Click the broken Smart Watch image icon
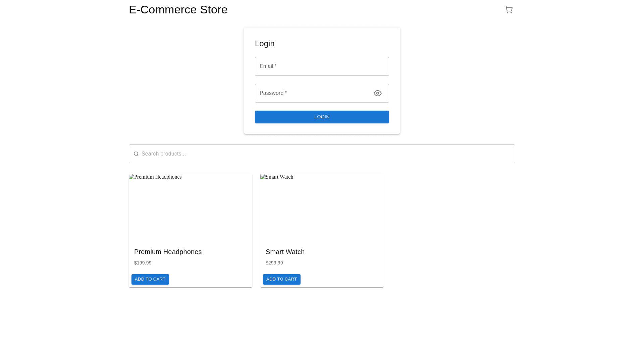The image size is (644, 362). tap(263, 177)
